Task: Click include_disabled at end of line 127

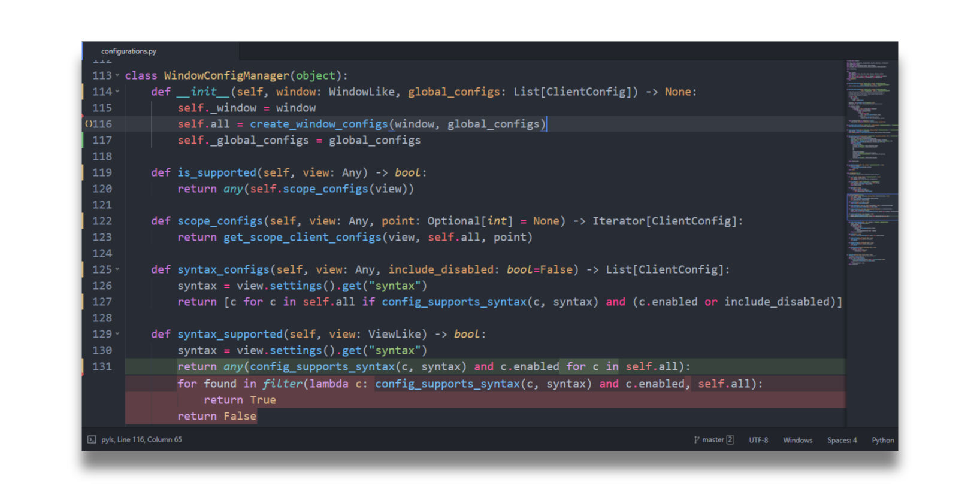Action: [776, 302]
